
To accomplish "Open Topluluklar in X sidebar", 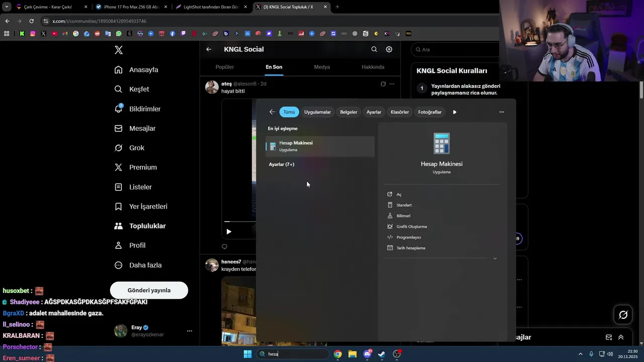I will coord(140,226).
